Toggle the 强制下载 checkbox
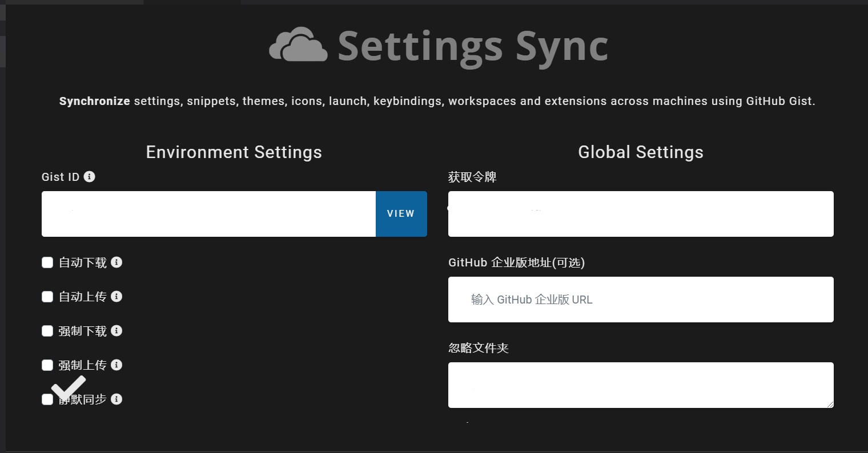Screen dimensions: 868x453 47,331
